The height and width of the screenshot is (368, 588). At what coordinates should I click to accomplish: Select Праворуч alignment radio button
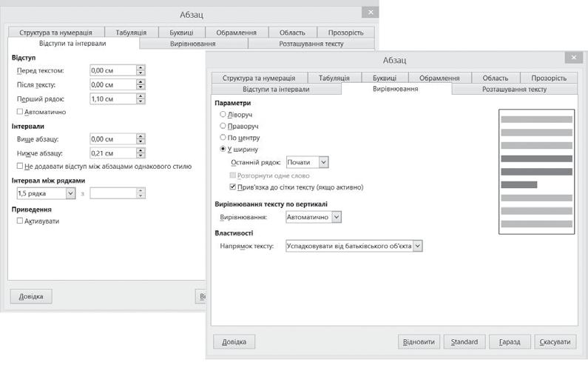pos(223,126)
